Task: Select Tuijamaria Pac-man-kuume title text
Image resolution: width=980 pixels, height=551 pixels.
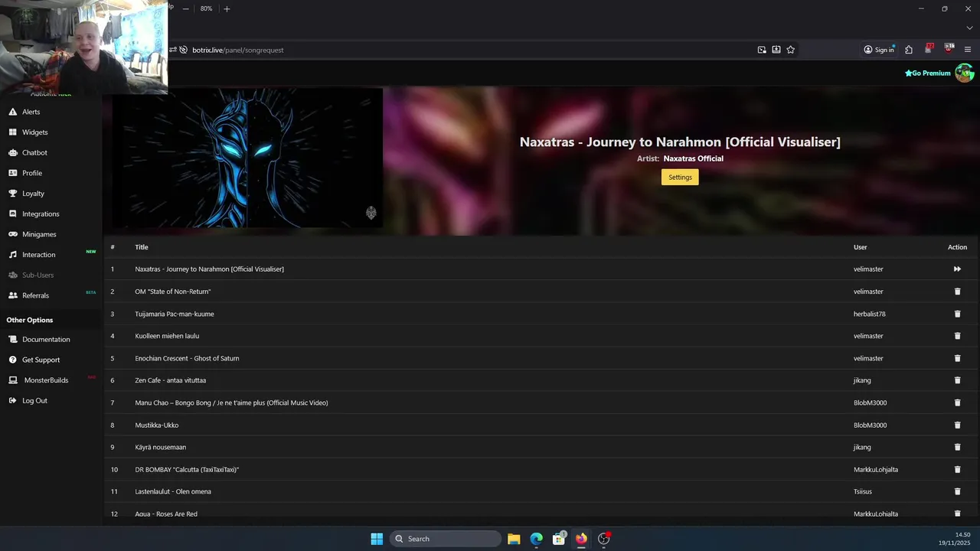Action: (175, 314)
